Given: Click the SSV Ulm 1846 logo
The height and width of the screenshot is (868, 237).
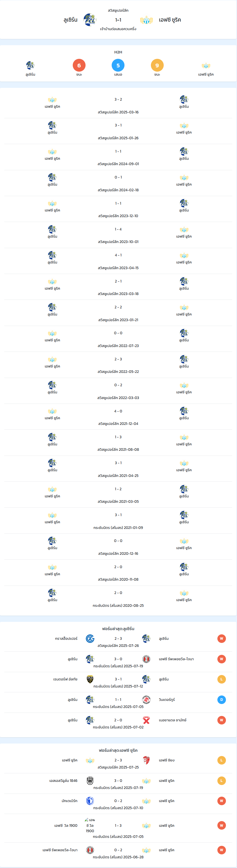Looking at the screenshot, I should coord(90,780).
